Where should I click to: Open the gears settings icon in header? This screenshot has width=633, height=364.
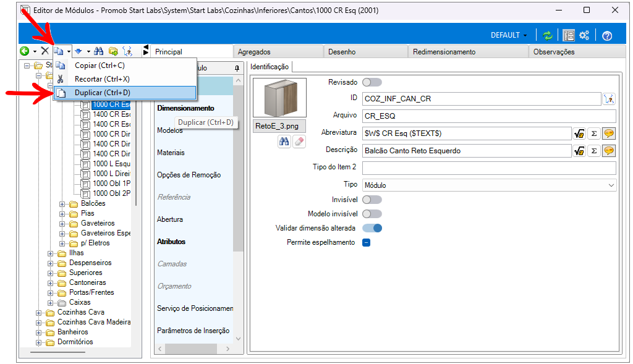point(584,35)
